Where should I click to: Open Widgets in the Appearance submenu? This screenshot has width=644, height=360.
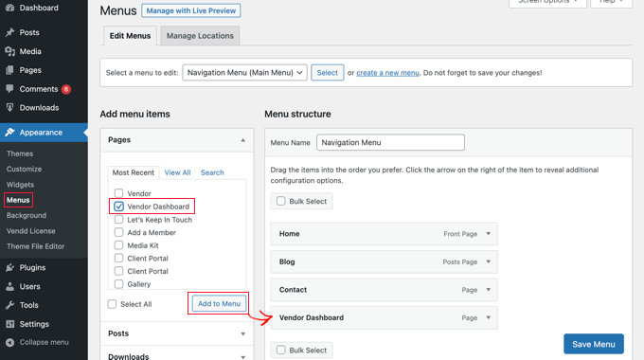coord(20,185)
